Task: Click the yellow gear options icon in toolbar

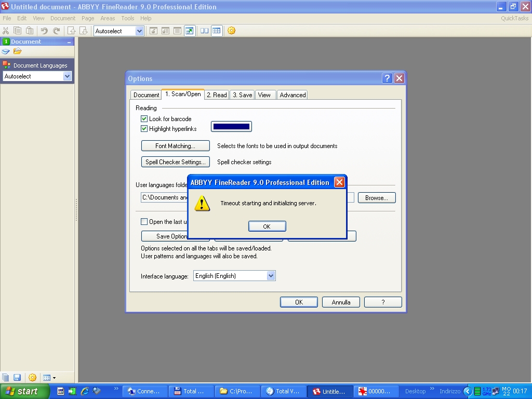Action: click(x=231, y=31)
